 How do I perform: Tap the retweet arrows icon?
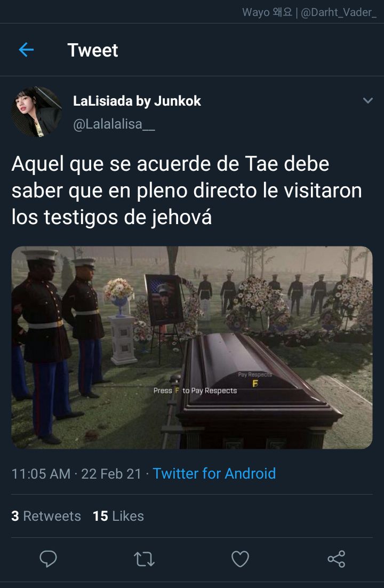point(144,559)
